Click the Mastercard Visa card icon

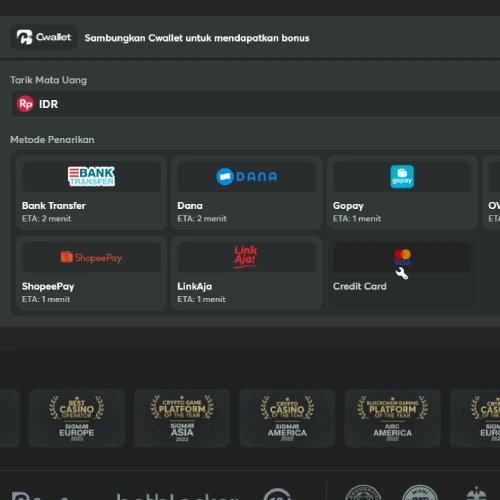point(402,257)
